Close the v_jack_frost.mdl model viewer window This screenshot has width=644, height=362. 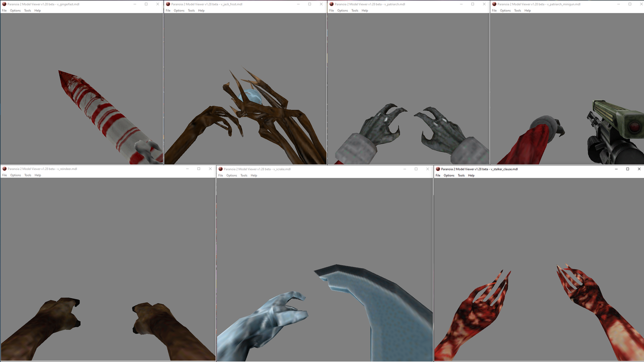(321, 4)
